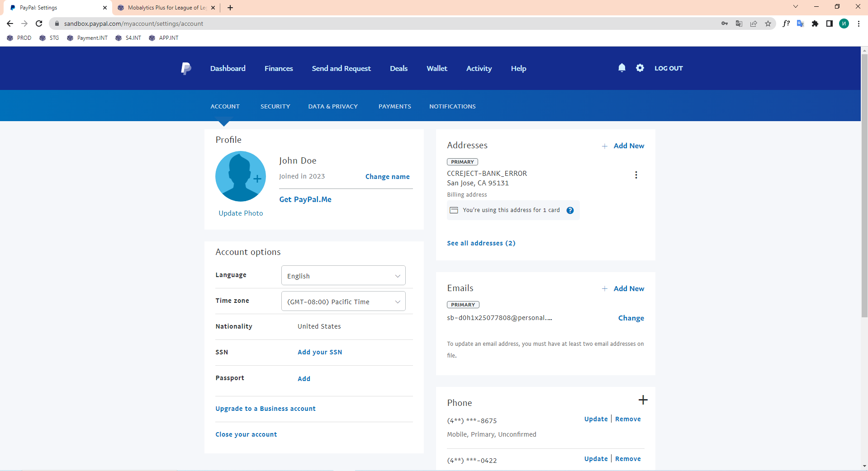Click the translate page icon in address bar
Image resolution: width=868 pixels, height=471 pixels.
point(739,24)
